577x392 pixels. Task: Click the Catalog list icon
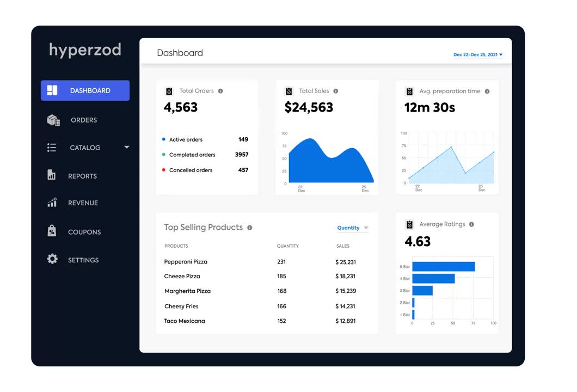click(52, 148)
